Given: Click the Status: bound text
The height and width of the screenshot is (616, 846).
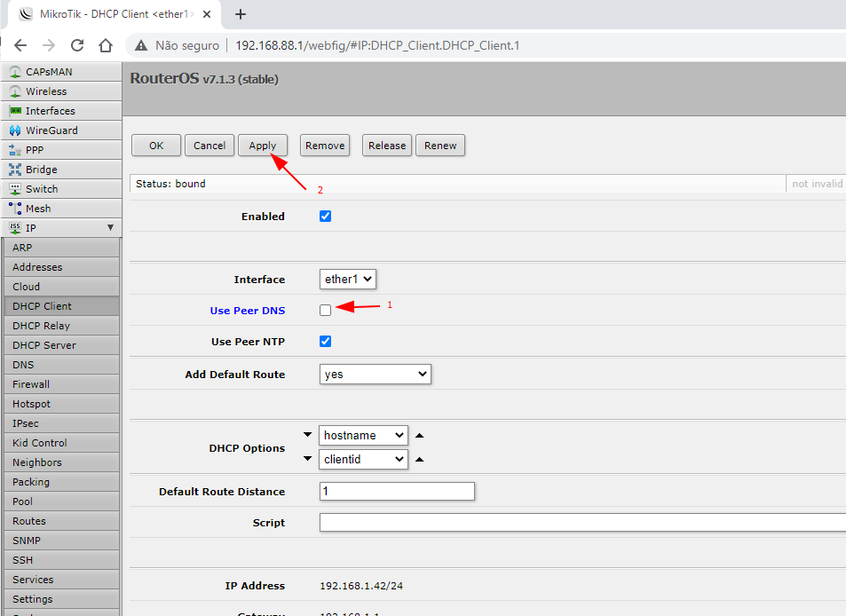Looking at the screenshot, I should pyautogui.click(x=170, y=184).
